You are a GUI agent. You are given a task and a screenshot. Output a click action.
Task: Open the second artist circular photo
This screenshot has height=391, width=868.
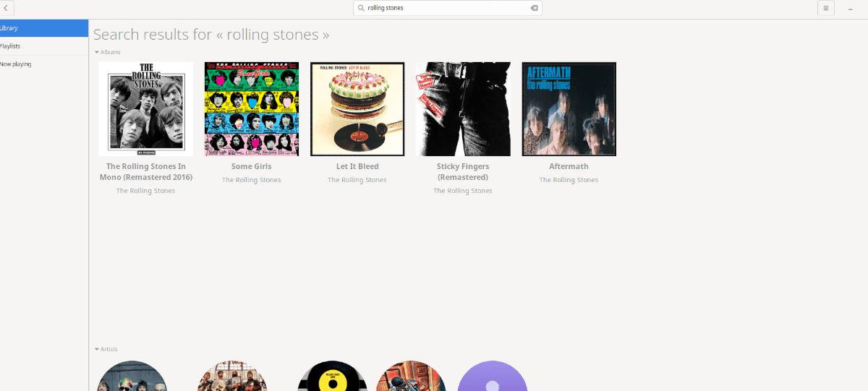(232, 377)
